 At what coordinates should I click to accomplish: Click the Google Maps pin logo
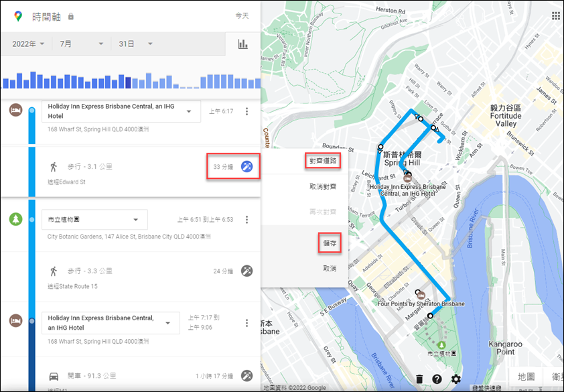17,16
